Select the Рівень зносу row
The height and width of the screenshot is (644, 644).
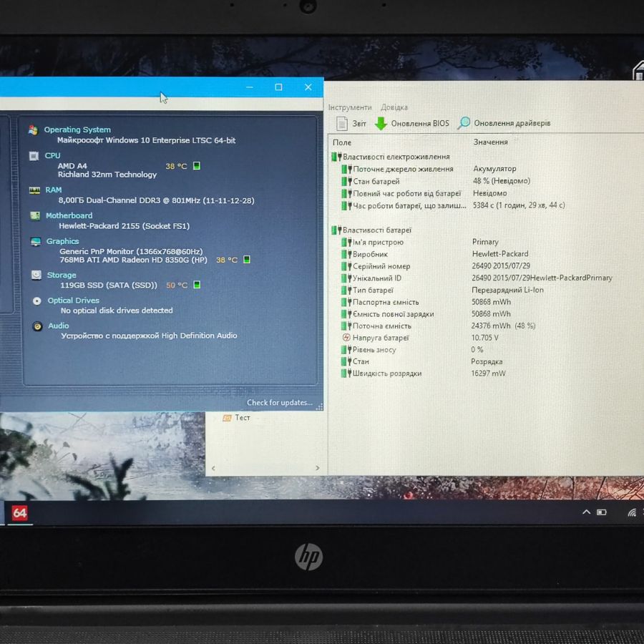(412, 349)
